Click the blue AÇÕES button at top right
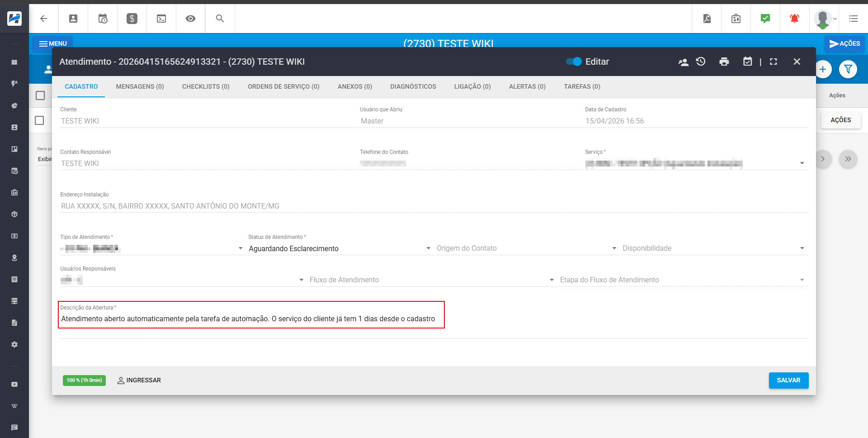 844,44
